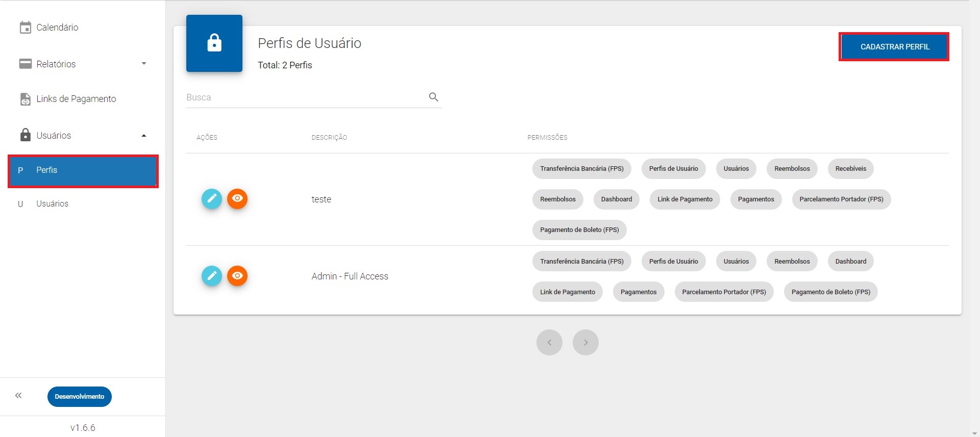Click Transferência Bancária (FPS) chip in teste row
This screenshot has width=980, height=437.
pyautogui.click(x=582, y=169)
